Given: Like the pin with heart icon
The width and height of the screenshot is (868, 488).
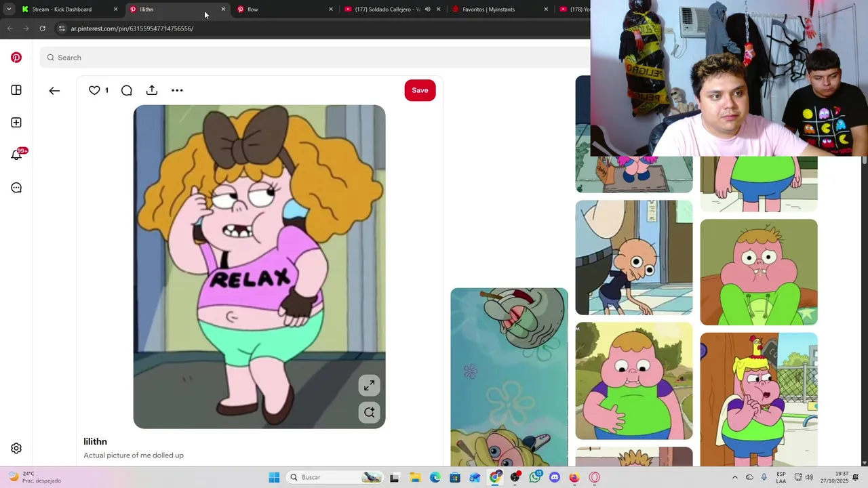Looking at the screenshot, I should point(94,90).
